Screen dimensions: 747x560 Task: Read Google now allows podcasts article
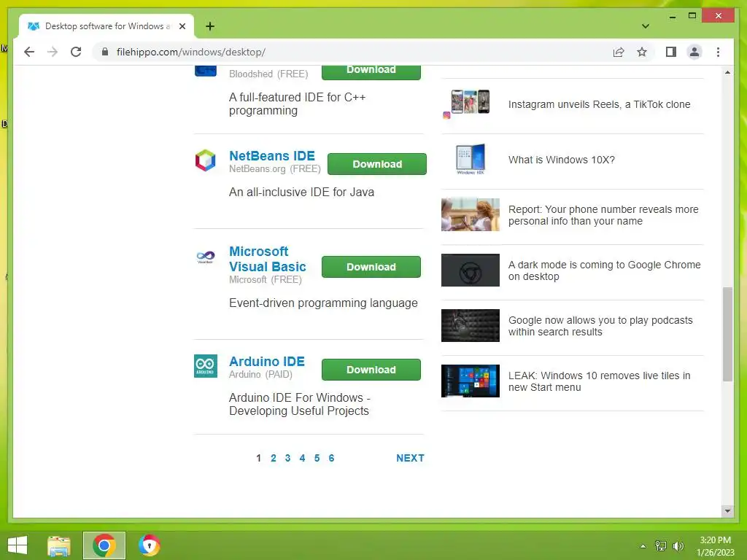tap(600, 326)
